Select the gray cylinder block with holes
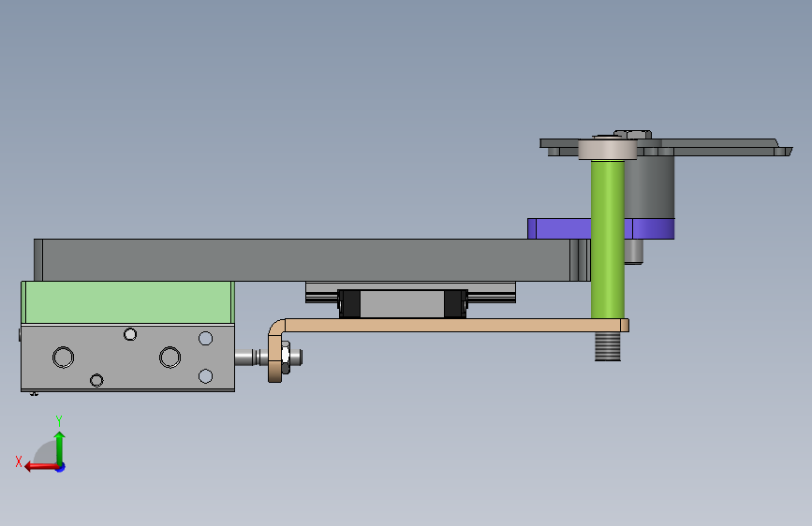812x526 pixels. click(x=128, y=358)
